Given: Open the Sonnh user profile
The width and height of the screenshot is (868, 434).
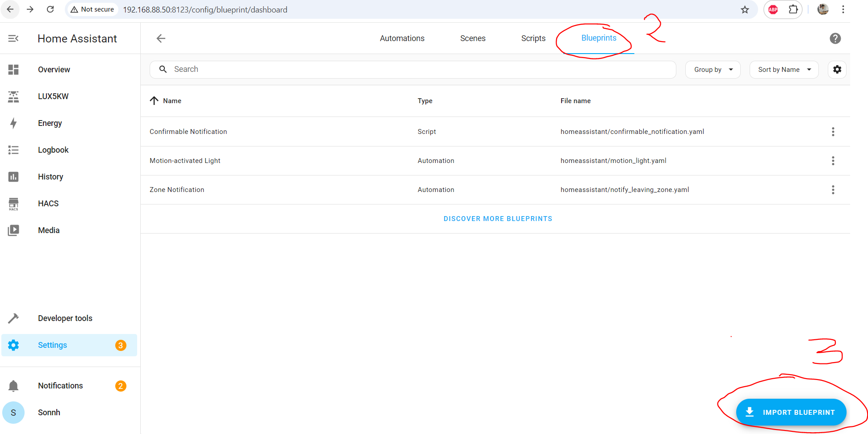Looking at the screenshot, I should pos(69,413).
